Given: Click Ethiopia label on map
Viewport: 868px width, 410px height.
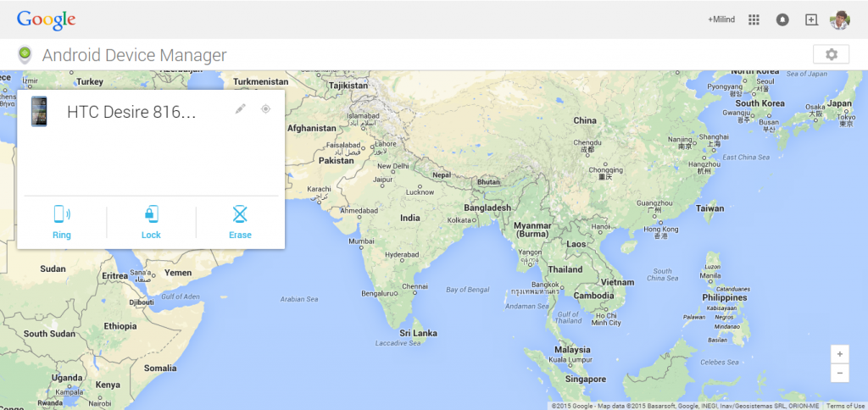Looking at the screenshot, I should 120,326.
